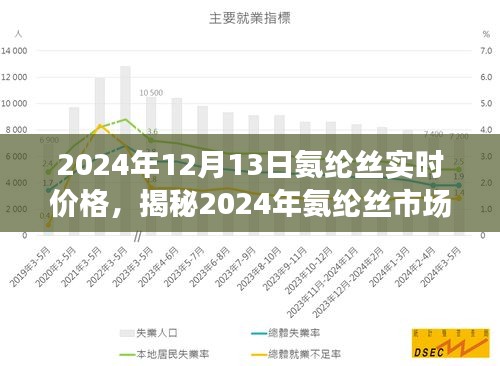This screenshot has width=500, height=366.
Task: Click the green peak marker of 本地居民失業率 line
Action: point(125,119)
